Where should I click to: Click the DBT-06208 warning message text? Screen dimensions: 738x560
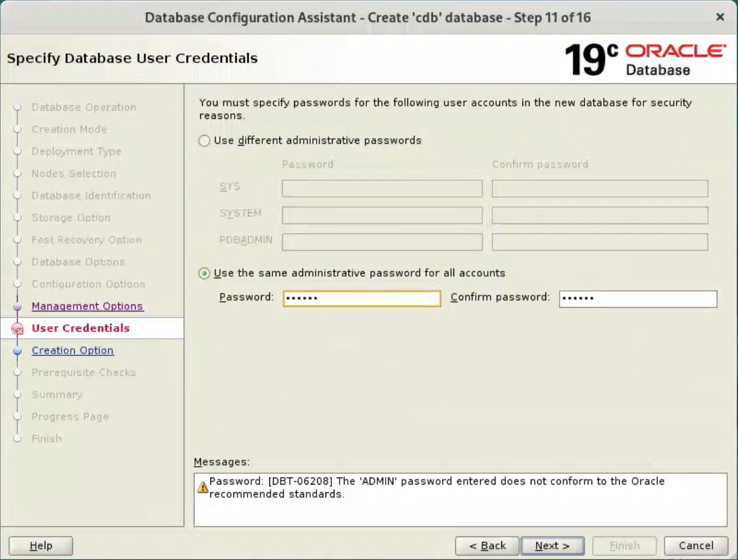pos(437,488)
